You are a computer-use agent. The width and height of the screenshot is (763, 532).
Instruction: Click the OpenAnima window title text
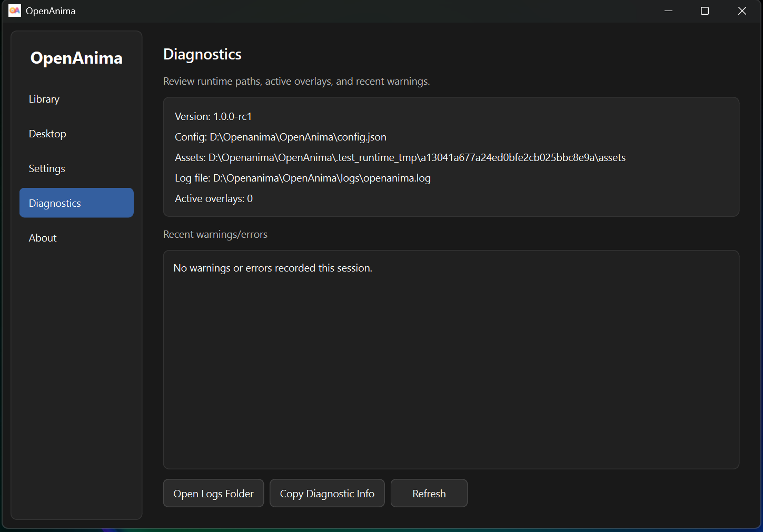pyautogui.click(x=51, y=11)
